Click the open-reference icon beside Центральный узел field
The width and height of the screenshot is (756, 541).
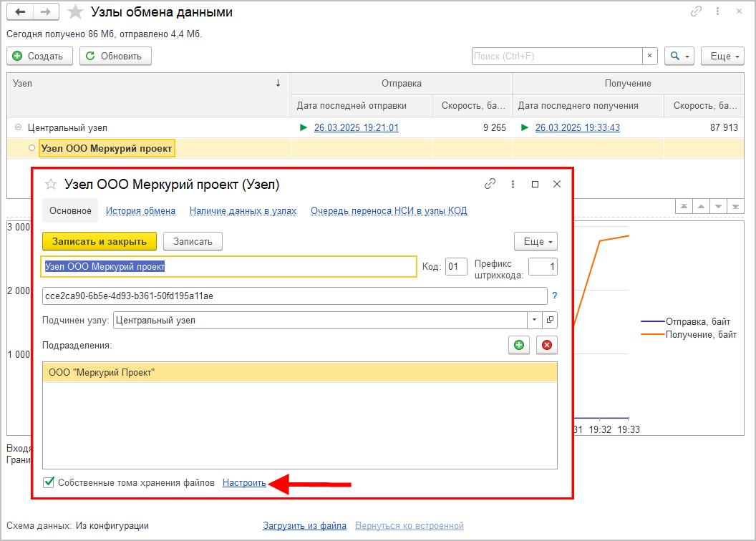coord(550,321)
